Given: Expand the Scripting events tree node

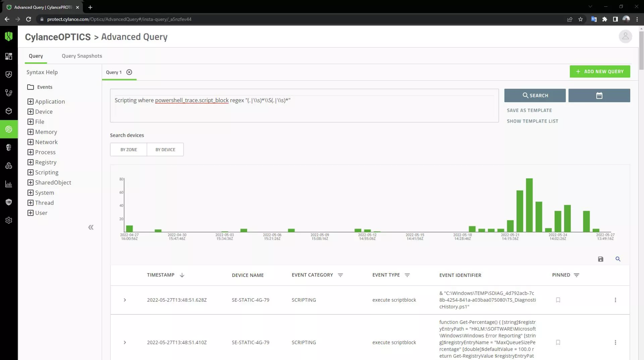Looking at the screenshot, I should tap(31, 172).
